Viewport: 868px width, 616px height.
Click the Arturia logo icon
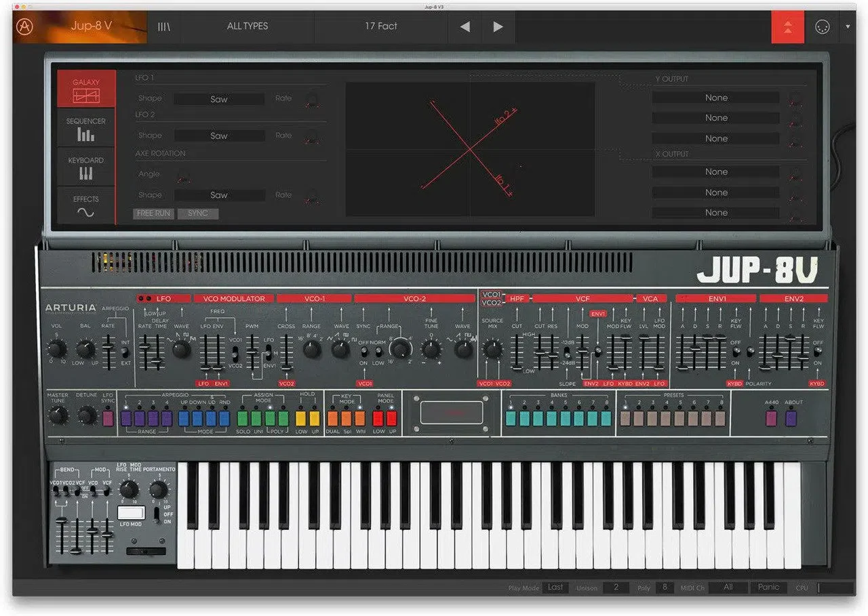[x=26, y=27]
